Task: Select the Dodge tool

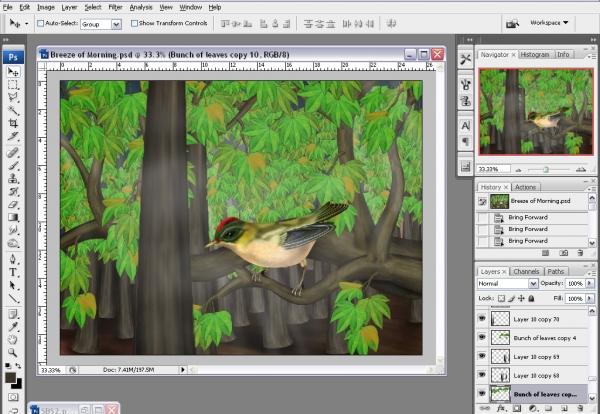Action: coord(13,243)
